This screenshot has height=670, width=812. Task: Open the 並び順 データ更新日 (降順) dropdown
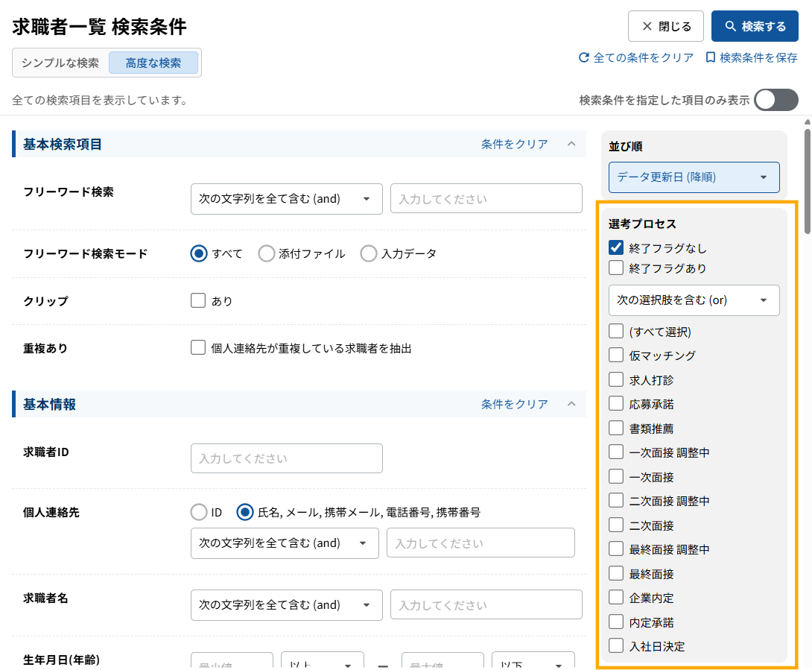point(694,177)
